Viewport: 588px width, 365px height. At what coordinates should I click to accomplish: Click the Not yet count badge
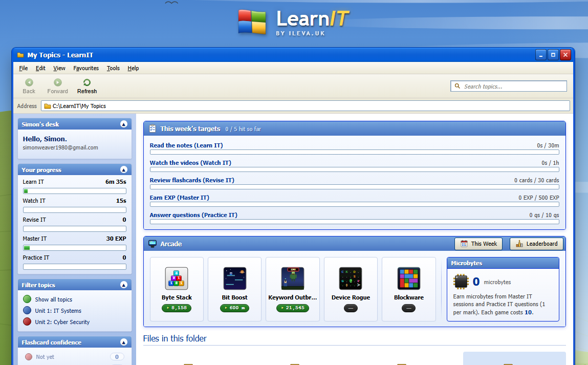coord(117,357)
